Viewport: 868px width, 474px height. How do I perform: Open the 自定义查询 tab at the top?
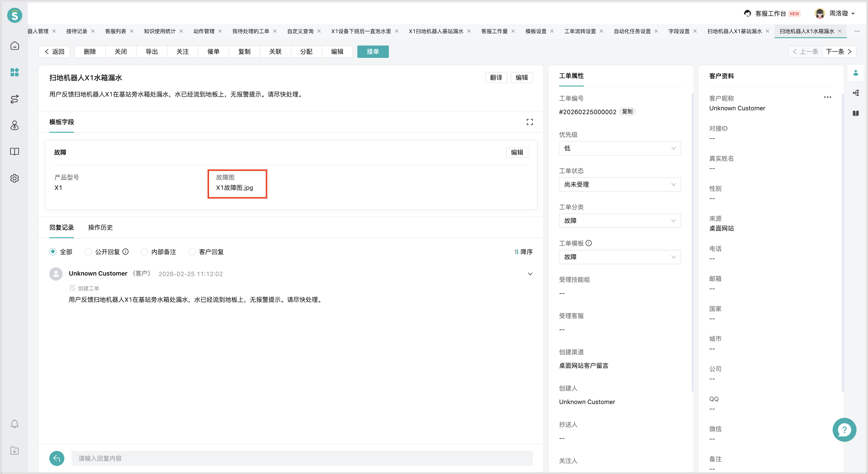[x=300, y=31]
